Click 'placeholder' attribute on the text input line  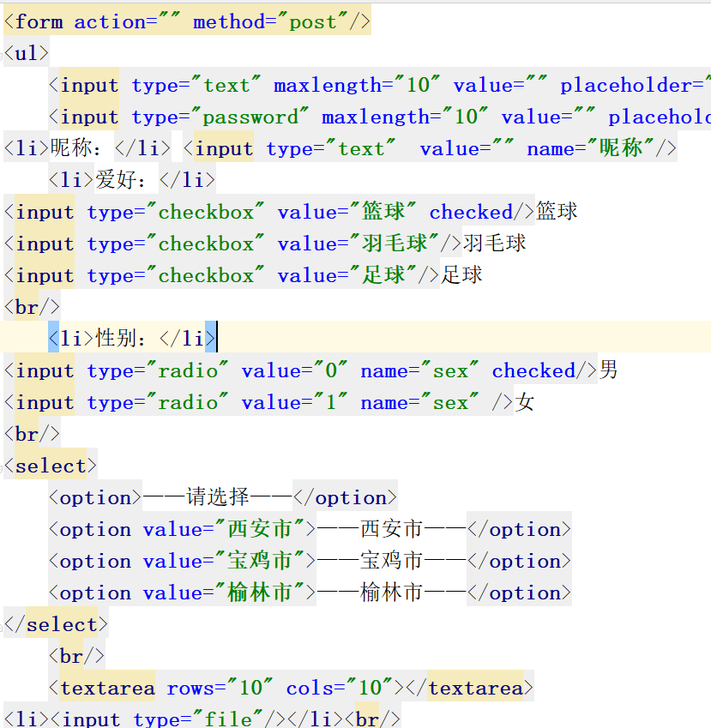click(x=626, y=86)
